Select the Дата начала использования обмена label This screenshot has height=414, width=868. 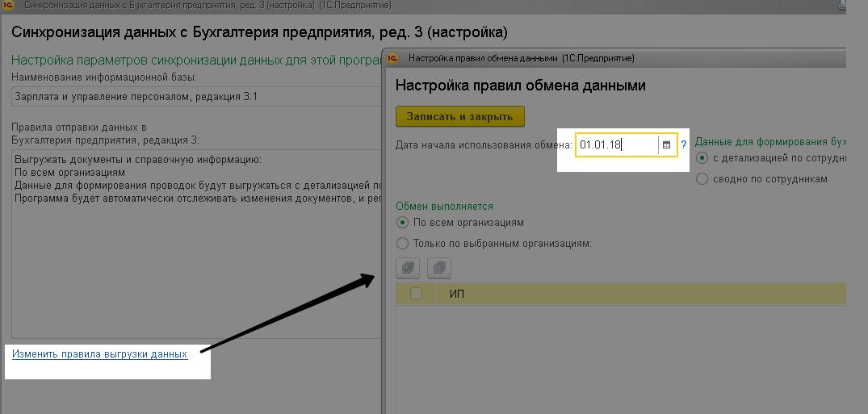(x=484, y=145)
